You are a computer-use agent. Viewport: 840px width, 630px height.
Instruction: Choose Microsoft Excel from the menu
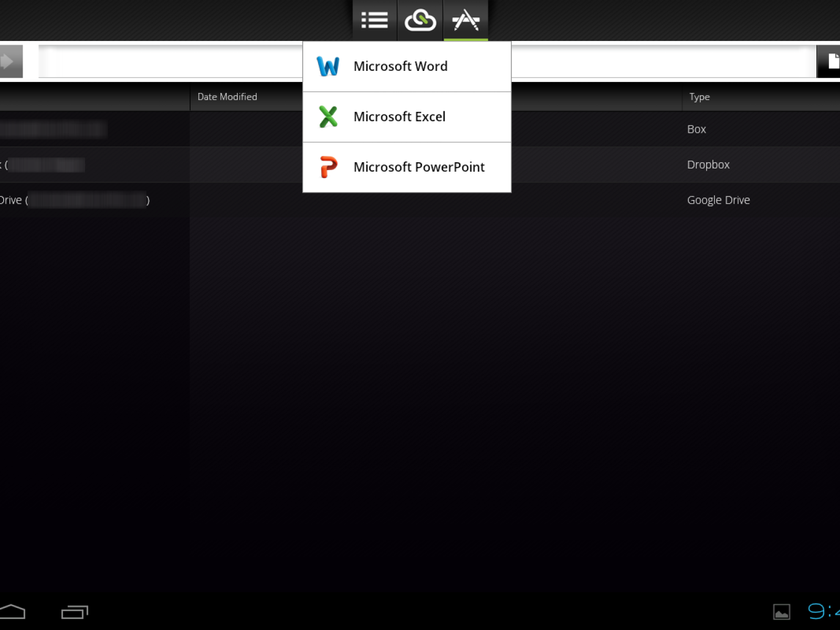[x=407, y=117]
